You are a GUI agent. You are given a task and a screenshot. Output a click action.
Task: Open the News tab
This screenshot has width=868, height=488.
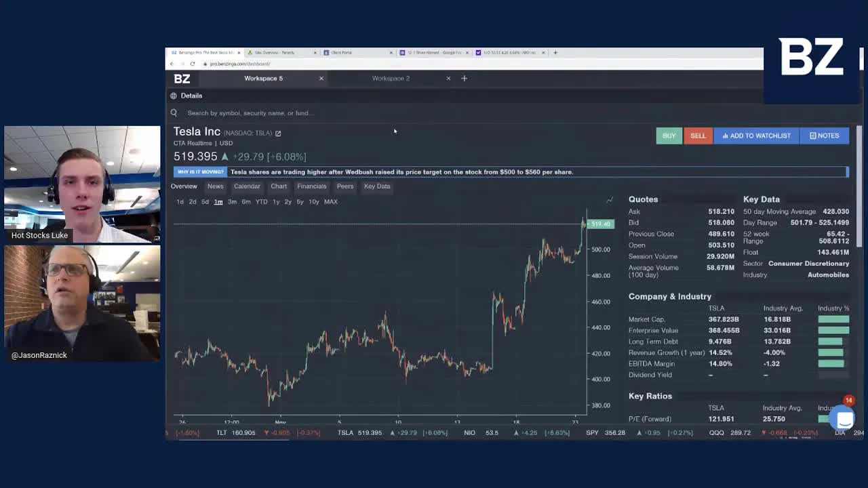(215, 186)
